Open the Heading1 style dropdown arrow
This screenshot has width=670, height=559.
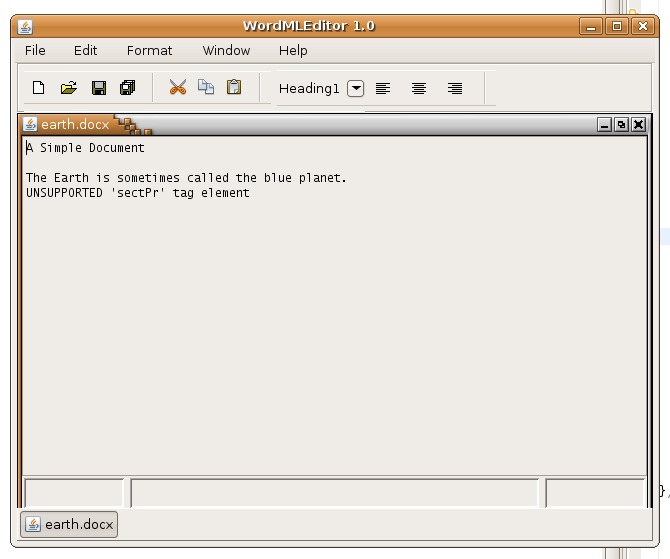(356, 89)
